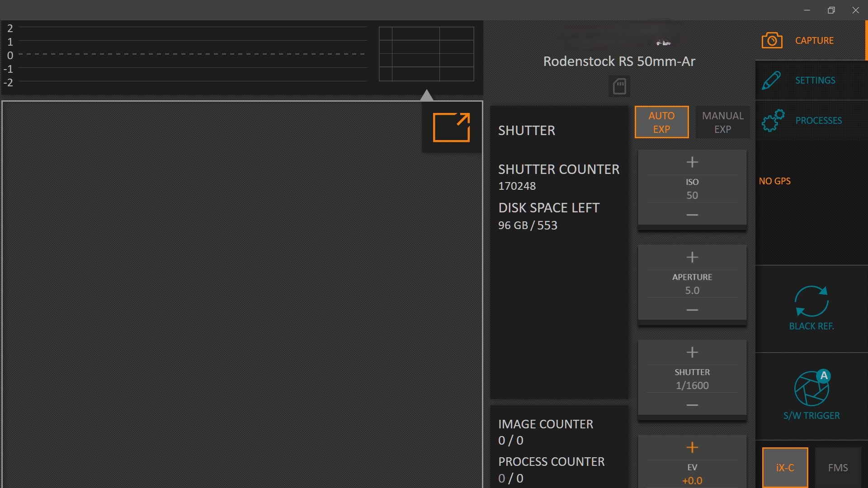The image size is (868, 488).
Task: Click the pop-out preview window icon
Action: 451,127
